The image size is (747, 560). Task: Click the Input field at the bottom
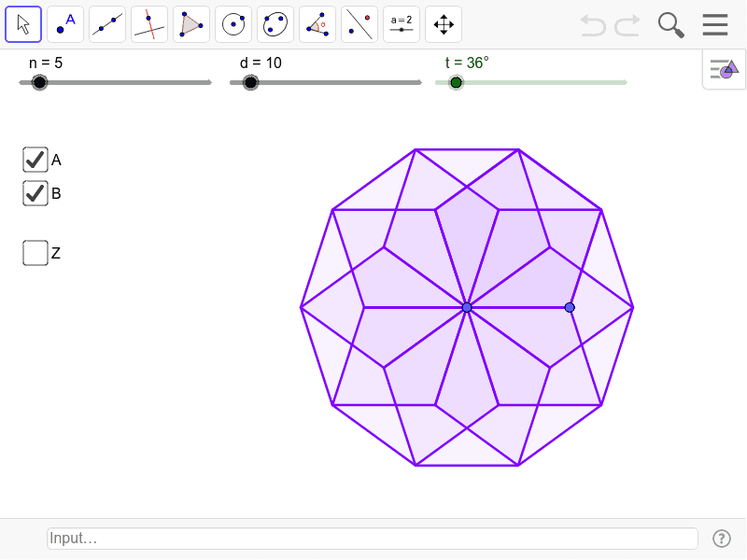point(372,538)
